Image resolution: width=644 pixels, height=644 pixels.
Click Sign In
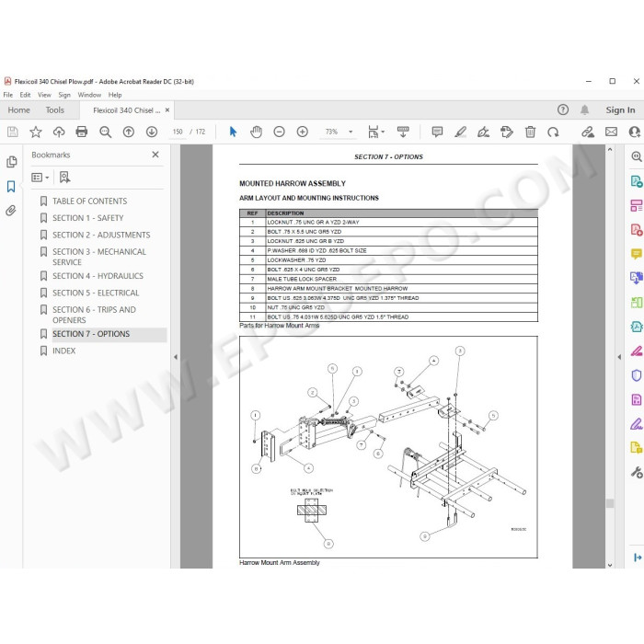click(620, 110)
